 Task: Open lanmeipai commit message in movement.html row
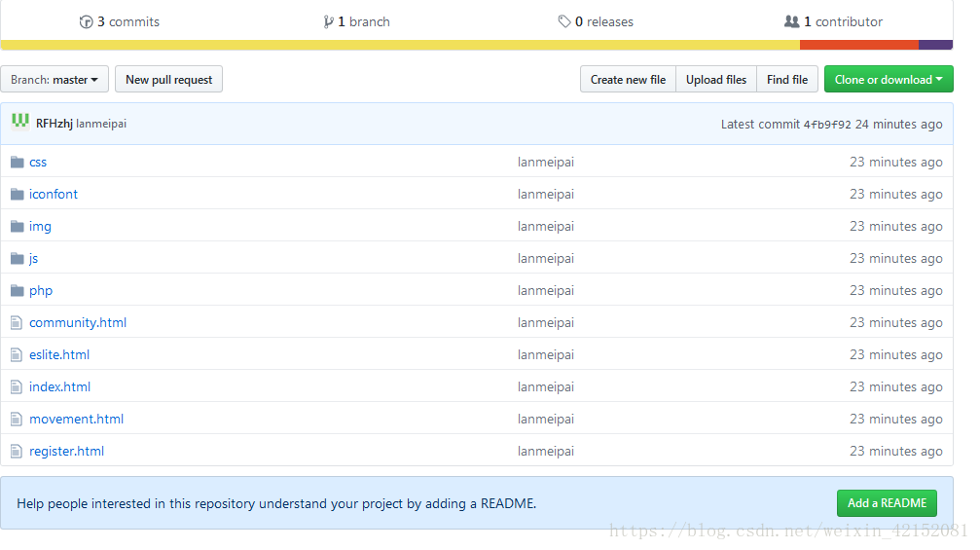click(546, 419)
